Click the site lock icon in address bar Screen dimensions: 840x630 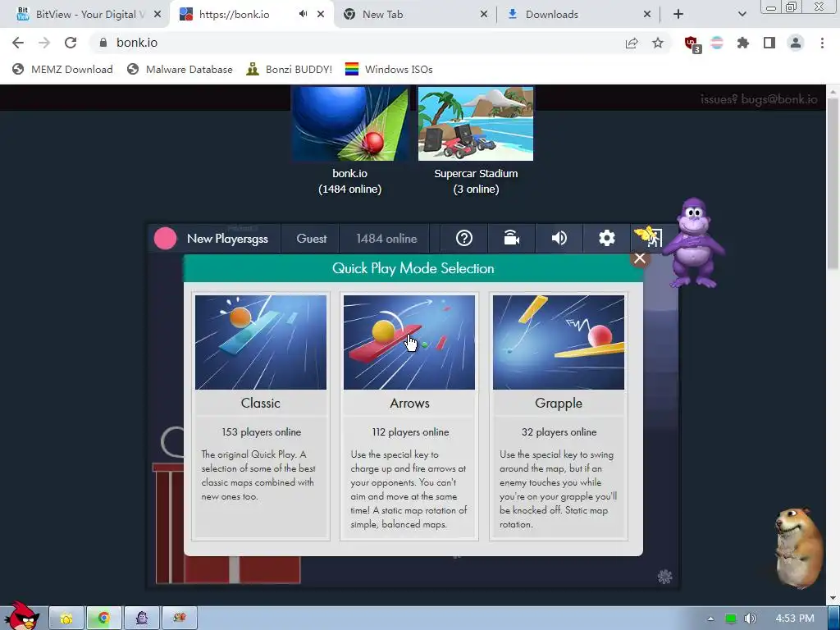tap(103, 43)
